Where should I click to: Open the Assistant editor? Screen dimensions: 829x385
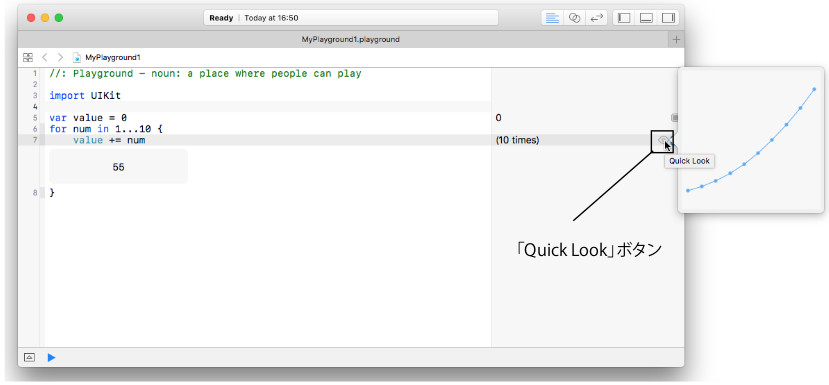(x=575, y=18)
